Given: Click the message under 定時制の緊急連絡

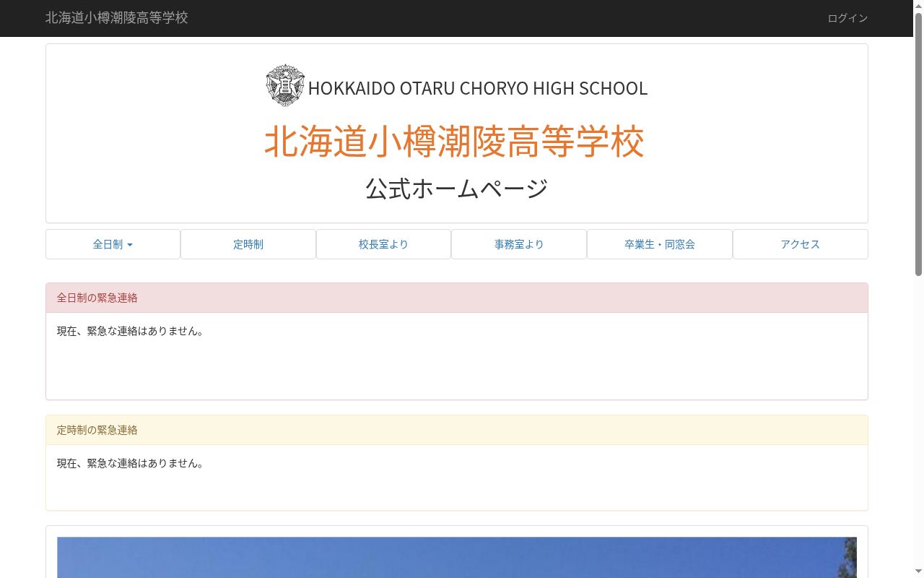Looking at the screenshot, I should (131, 463).
